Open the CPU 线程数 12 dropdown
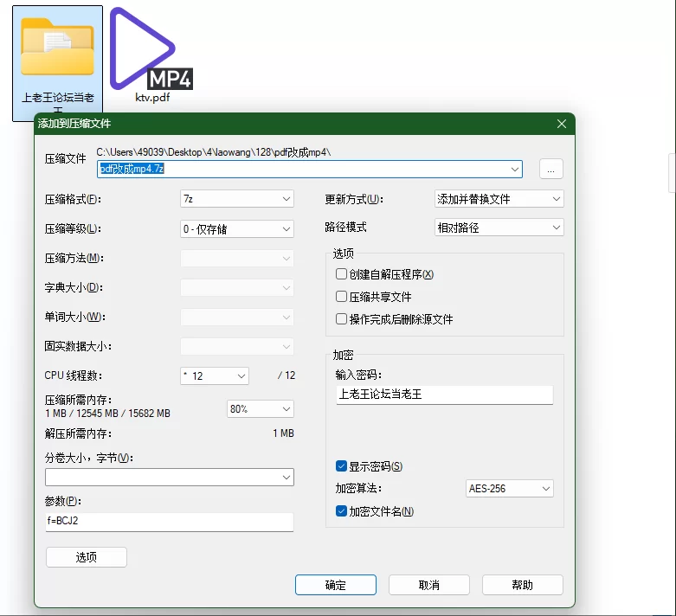The width and height of the screenshot is (676, 616). pos(215,375)
